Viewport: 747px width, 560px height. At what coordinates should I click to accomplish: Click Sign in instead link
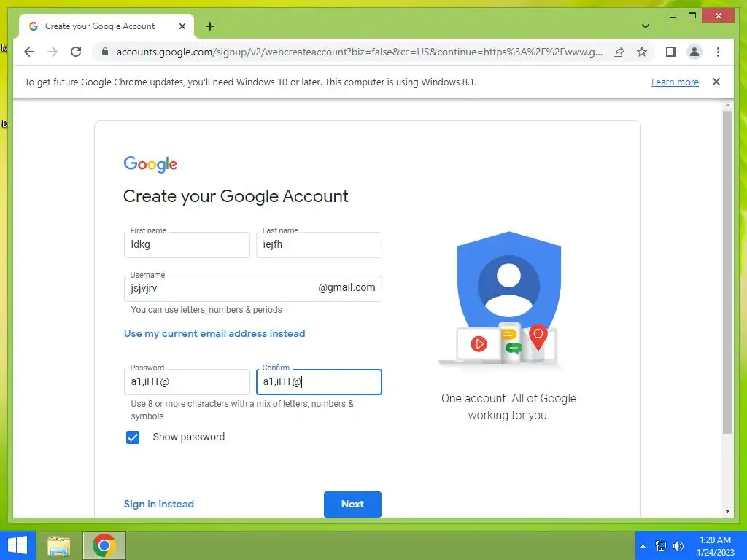(158, 504)
